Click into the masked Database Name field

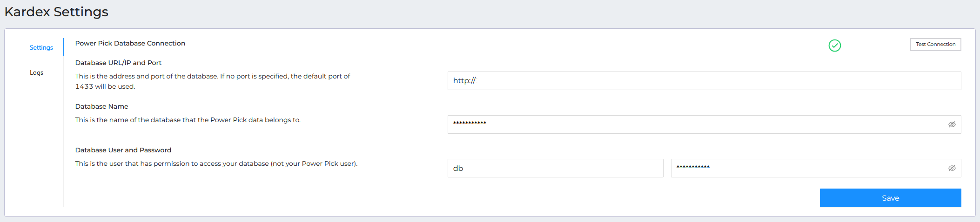[x=696, y=124]
